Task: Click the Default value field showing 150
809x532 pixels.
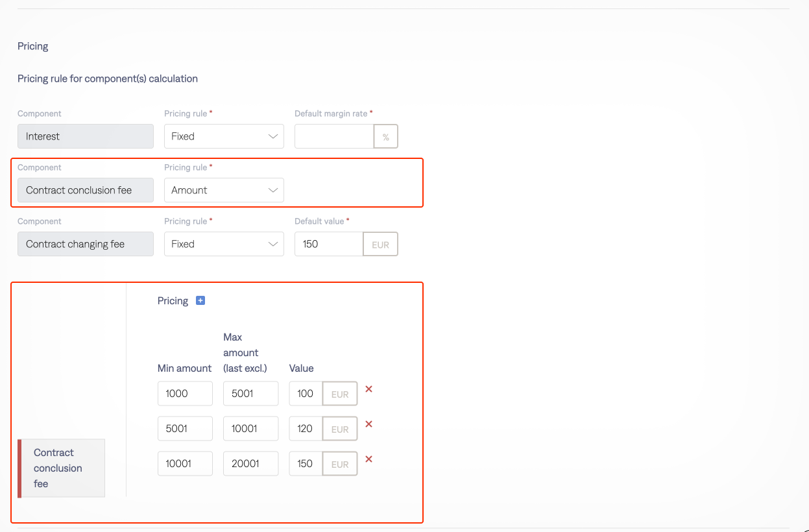Action: pos(328,244)
